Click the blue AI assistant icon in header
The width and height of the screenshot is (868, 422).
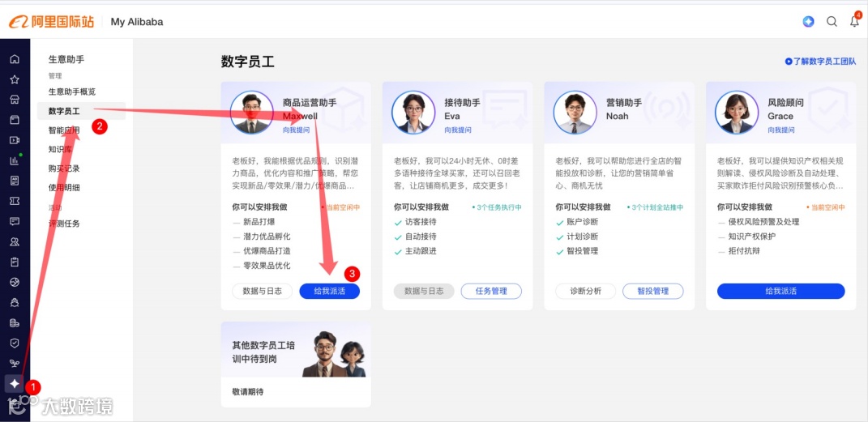click(809, 22)
